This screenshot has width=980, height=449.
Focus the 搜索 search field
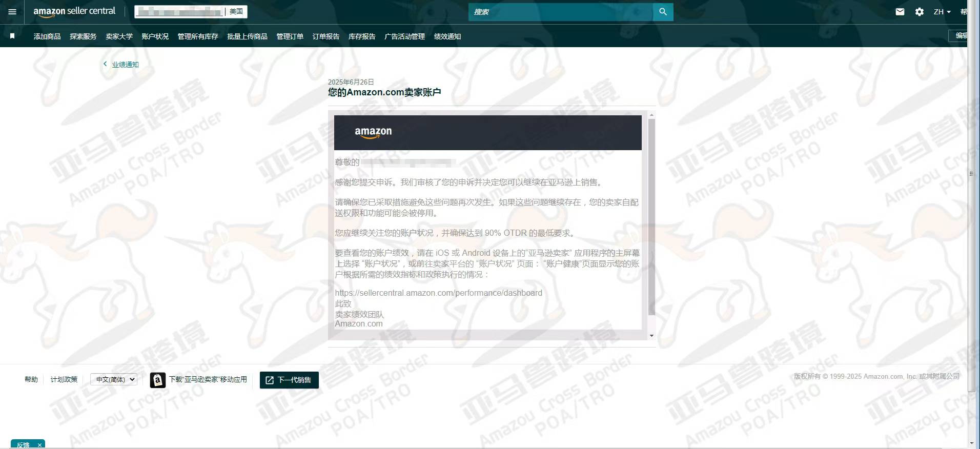(561, 12)
